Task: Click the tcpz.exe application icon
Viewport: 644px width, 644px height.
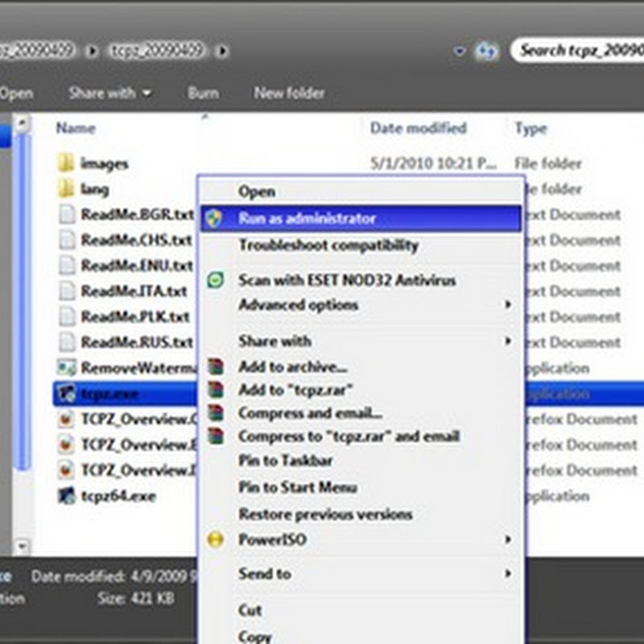Action: [x=67, y=393]
